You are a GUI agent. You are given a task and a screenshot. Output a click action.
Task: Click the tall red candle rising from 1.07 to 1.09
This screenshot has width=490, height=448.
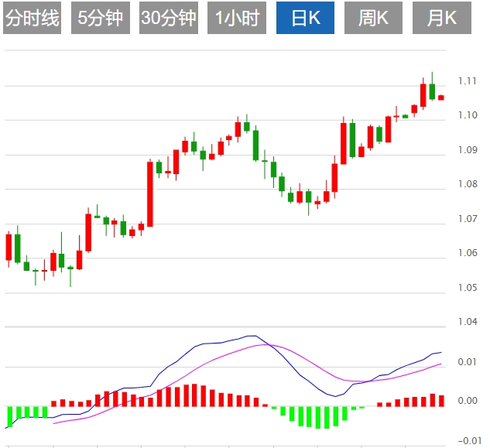(x=150, y=193)
